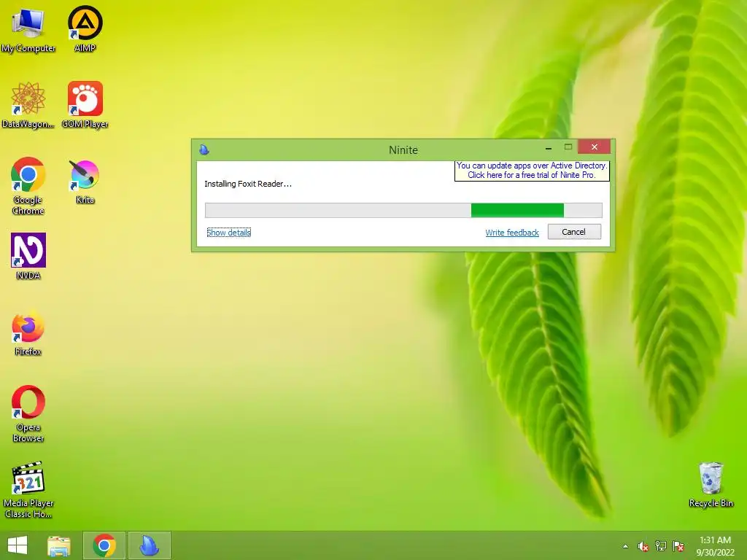This screenshot has height=560, width=747.
Task: Switch to Chrome in the taskbar
Action: pyautogui.click(x=104, y=545)
